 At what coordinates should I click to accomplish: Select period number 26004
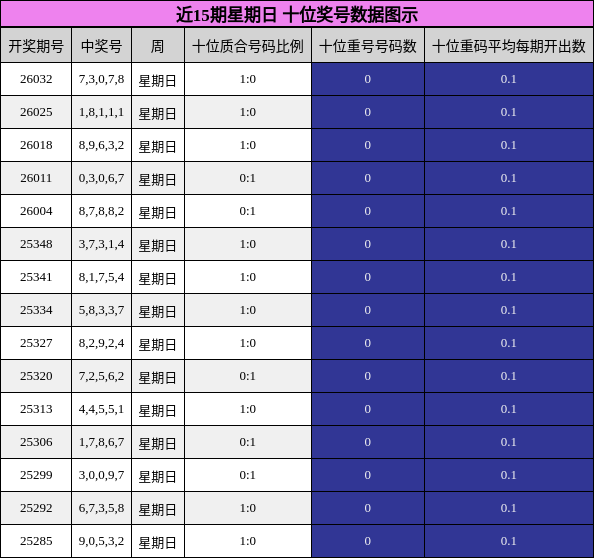36,211
